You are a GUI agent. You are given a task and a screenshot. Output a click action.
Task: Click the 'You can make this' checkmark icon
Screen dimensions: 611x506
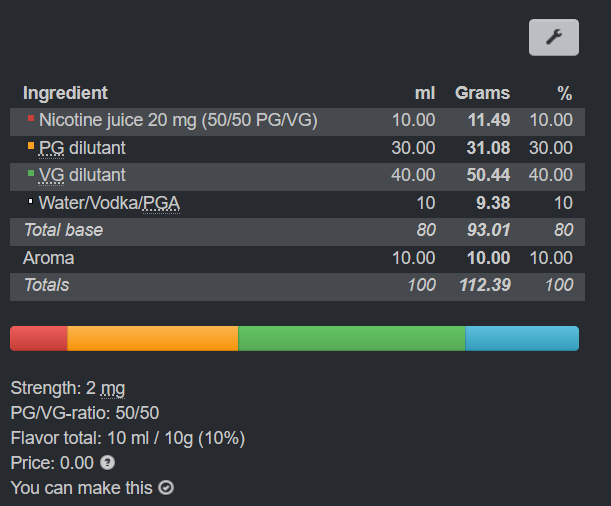(166, 488)
